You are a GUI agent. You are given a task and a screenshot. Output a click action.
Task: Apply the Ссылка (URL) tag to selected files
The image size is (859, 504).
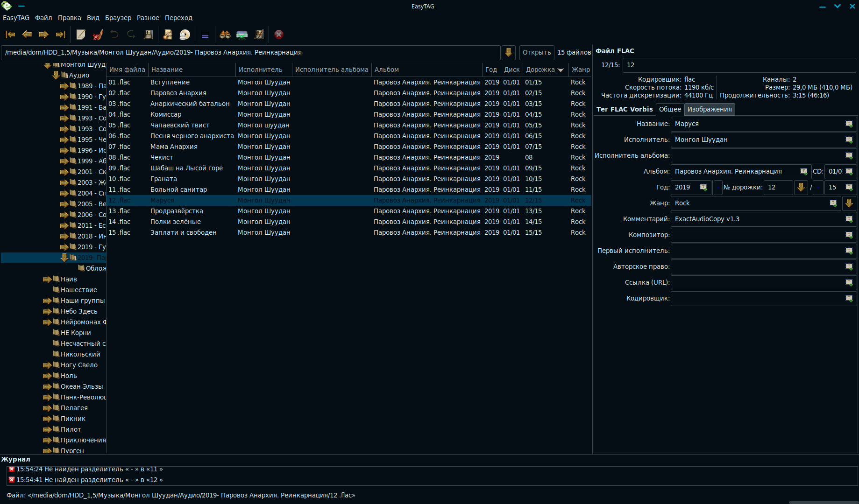pos(849,283)
